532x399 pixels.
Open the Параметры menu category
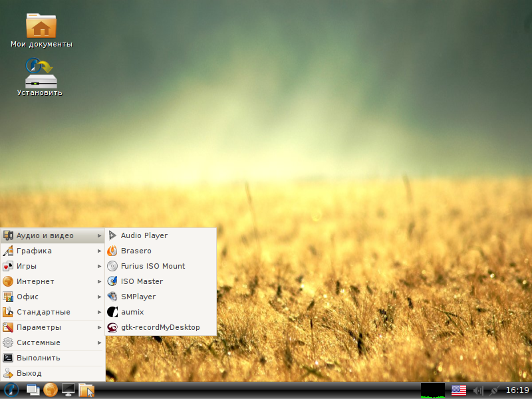[x=53, y=327]
